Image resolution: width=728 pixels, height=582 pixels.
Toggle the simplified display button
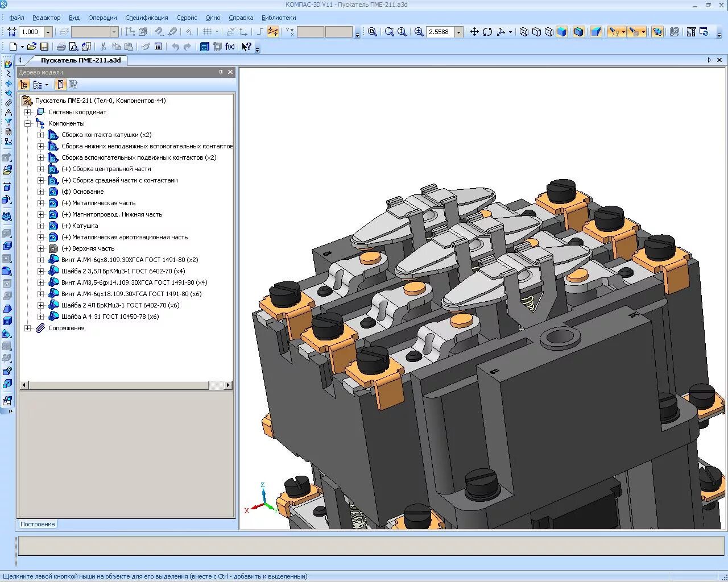tap(657, 32)
